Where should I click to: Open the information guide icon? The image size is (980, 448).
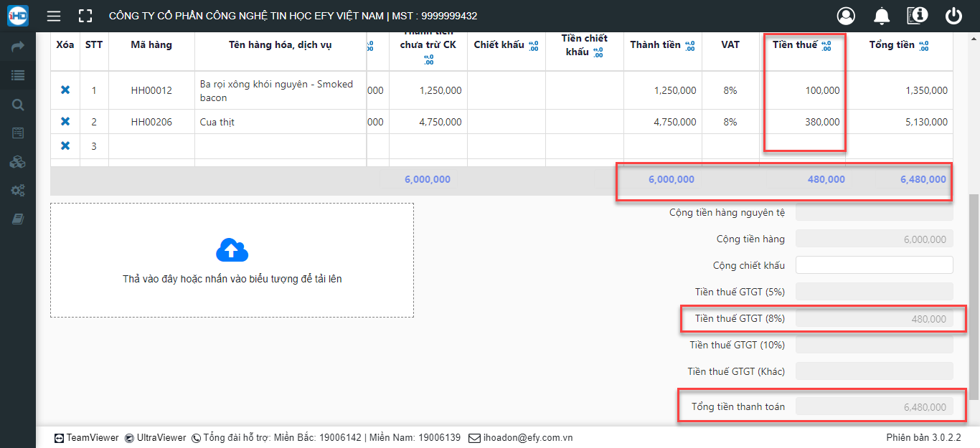[918, 16]
